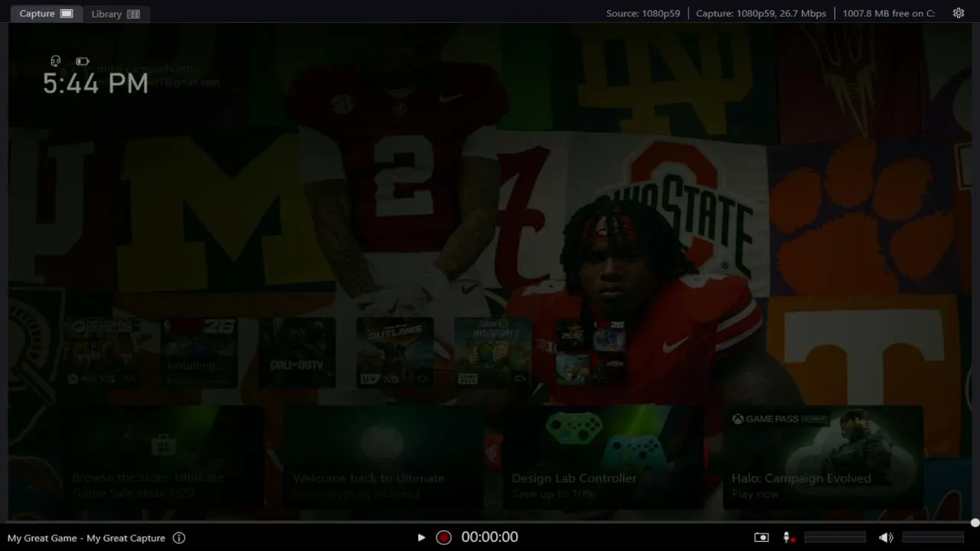Open the Halo: Campaign Evolved tile
Viewport: 980px width, 551px height.
(x=823, y=457)
